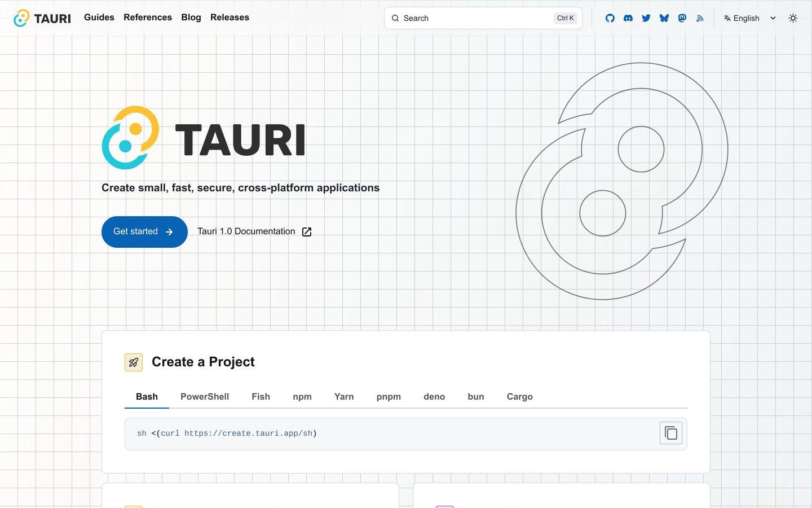
Task: Open the References navigation item
Action: click(x=148, y=17)
